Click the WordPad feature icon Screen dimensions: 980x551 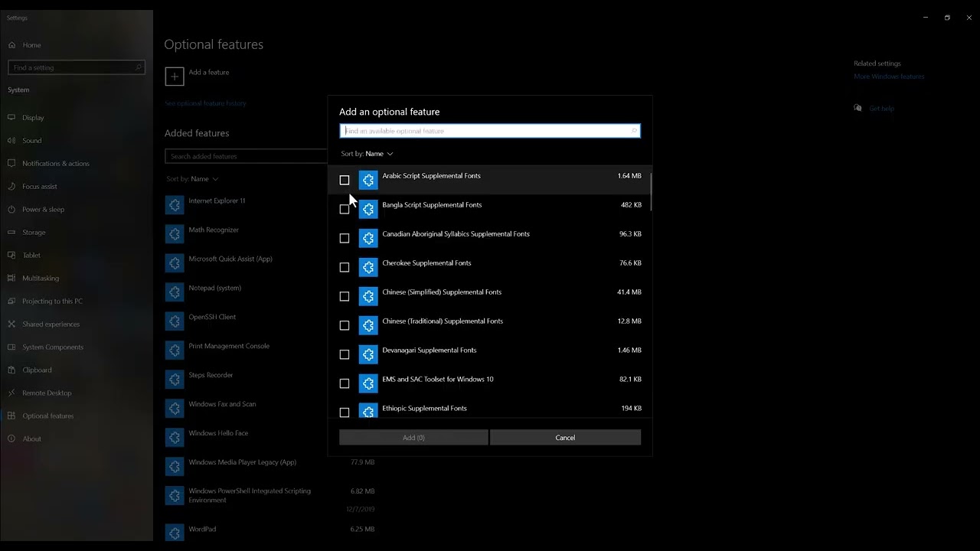[x=175, y=532]
